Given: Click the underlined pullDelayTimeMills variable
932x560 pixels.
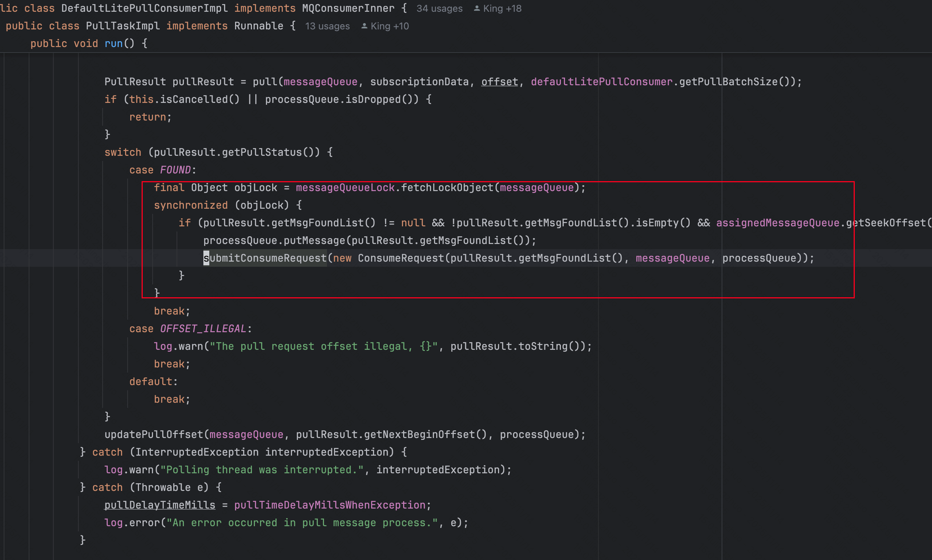Looking at the screenshot, I should click(x=160, y=505).
